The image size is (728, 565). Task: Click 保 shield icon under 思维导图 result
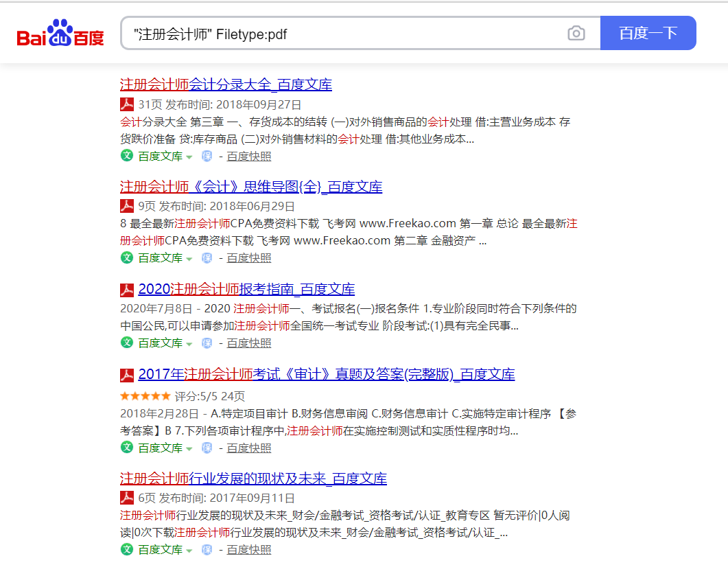tap(207, 258)
